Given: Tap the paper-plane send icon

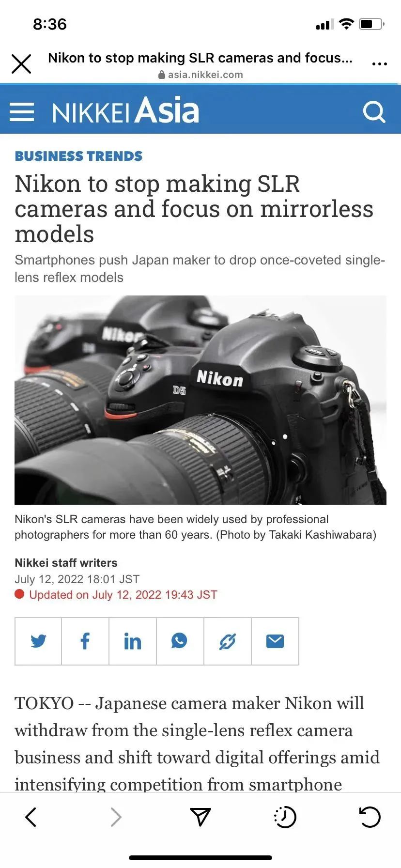Looking at the screenshot, I should click(200, 817).
